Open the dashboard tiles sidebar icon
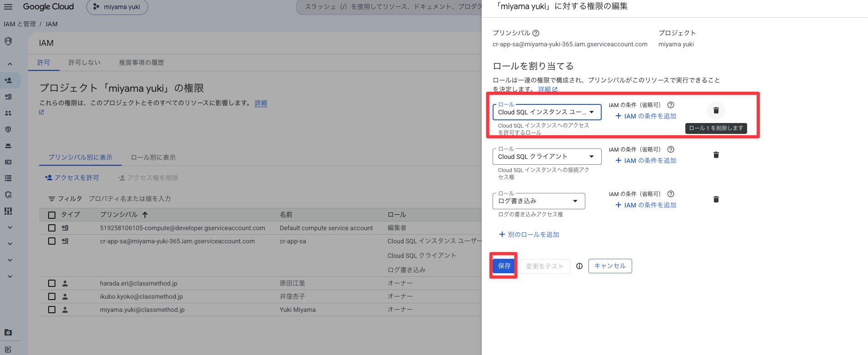Viewport: 868px width, 355px height. [8, 211]
